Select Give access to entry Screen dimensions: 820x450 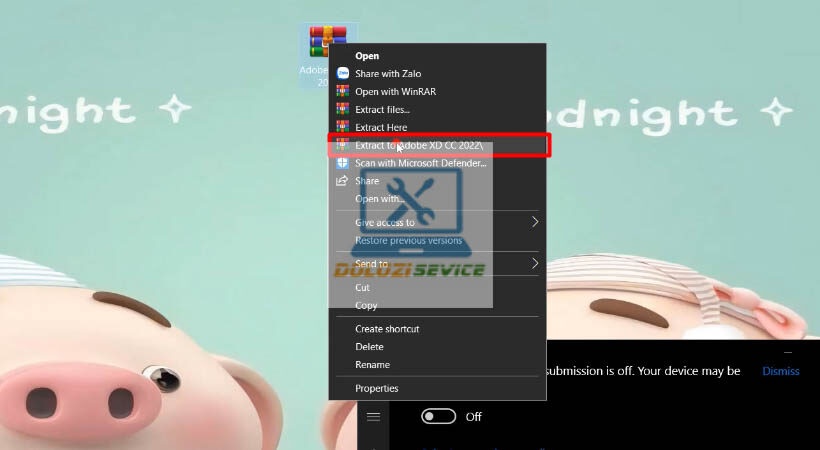pos(437,222)
